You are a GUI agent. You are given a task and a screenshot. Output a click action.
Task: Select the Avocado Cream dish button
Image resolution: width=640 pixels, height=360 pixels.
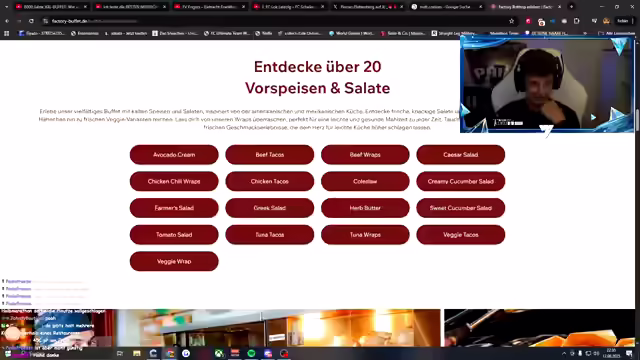[x=174, y=155]
